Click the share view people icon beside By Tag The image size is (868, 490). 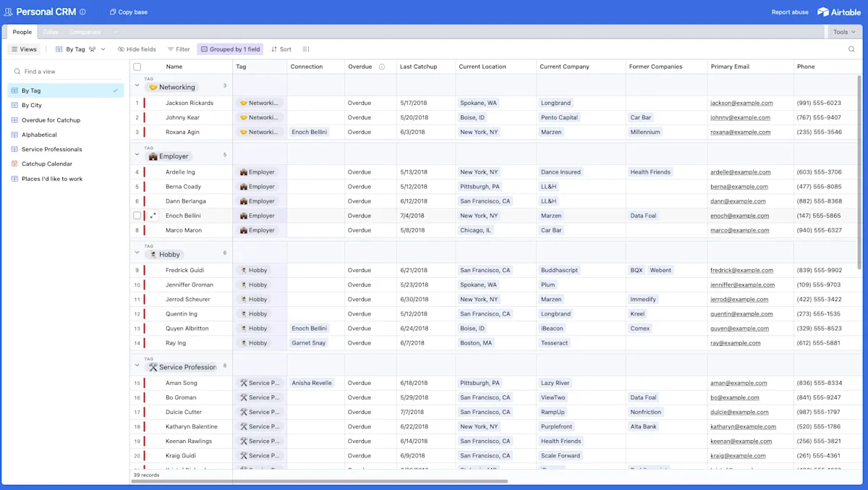[93, 49]
